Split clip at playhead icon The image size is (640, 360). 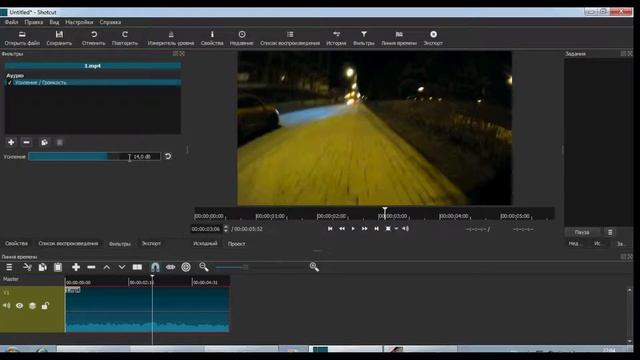137,267
